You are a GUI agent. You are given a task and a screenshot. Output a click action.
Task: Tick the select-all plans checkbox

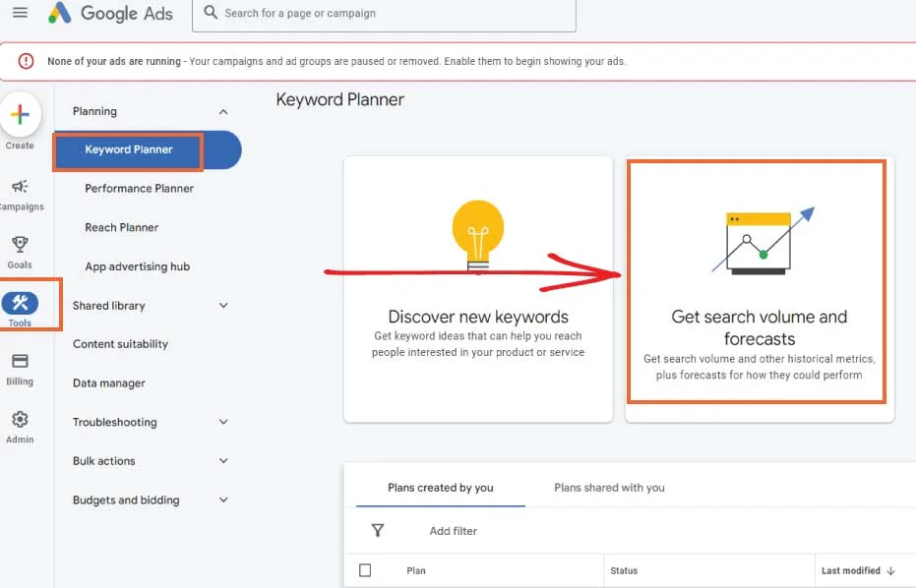pos(365,570)
